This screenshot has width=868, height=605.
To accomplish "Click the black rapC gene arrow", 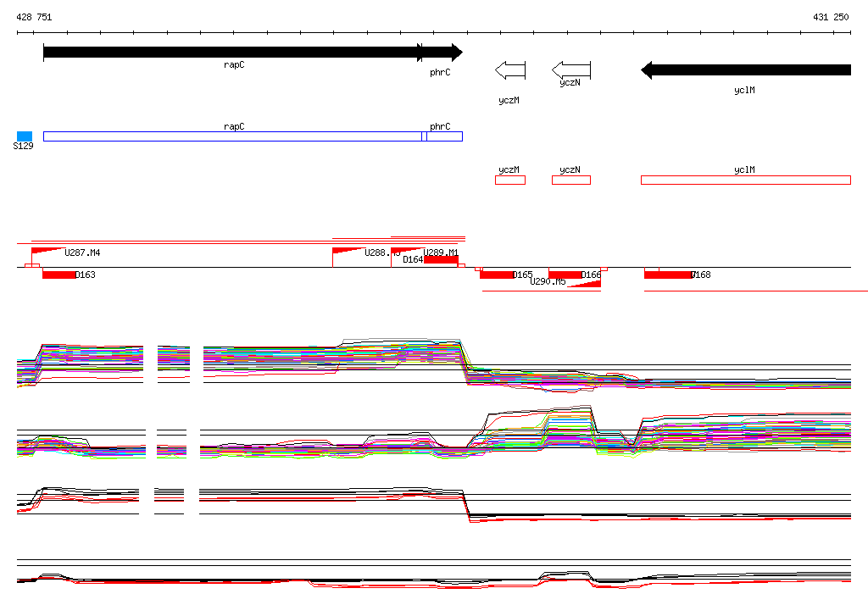I will click(232, 53).
